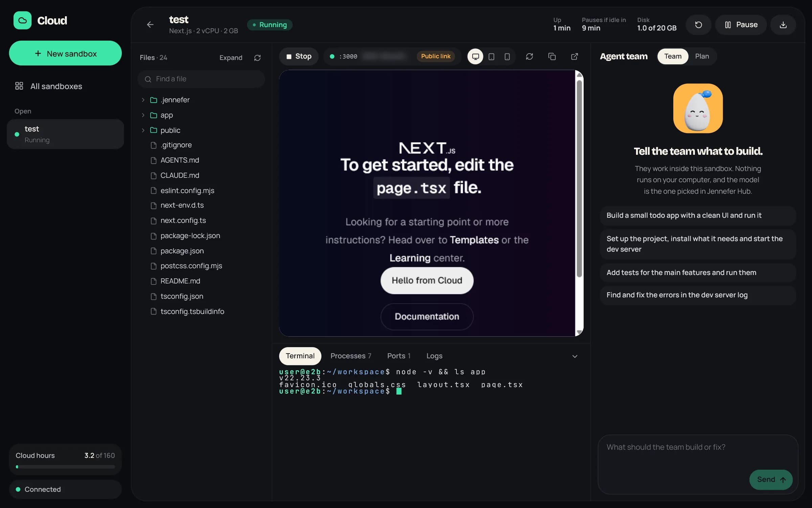
Task: Click the preview vertical scrollbar
Action: point(579,178)
